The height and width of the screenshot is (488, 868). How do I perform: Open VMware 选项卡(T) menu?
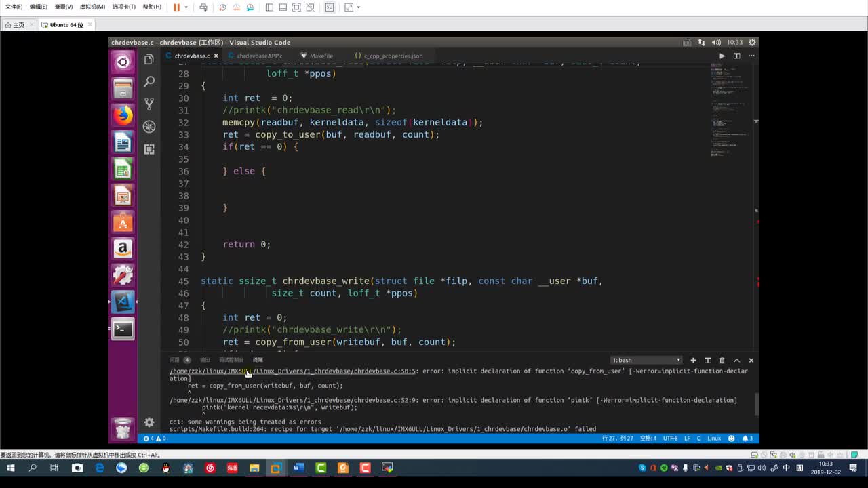(x=123, y=7)
